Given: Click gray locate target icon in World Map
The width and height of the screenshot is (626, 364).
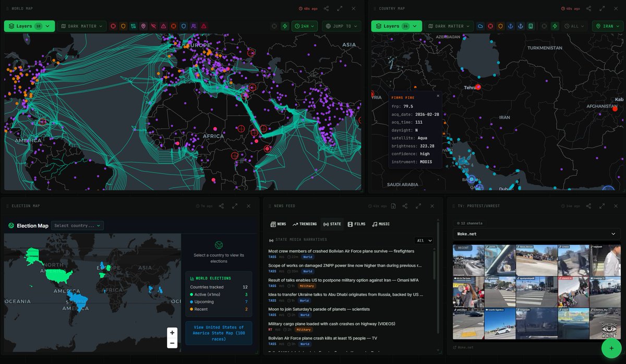Looking at the screenshot, I should pos(274,26).
